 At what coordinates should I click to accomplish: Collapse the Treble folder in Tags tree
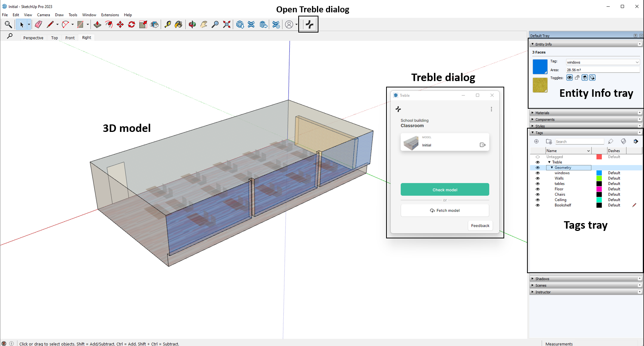549,162
